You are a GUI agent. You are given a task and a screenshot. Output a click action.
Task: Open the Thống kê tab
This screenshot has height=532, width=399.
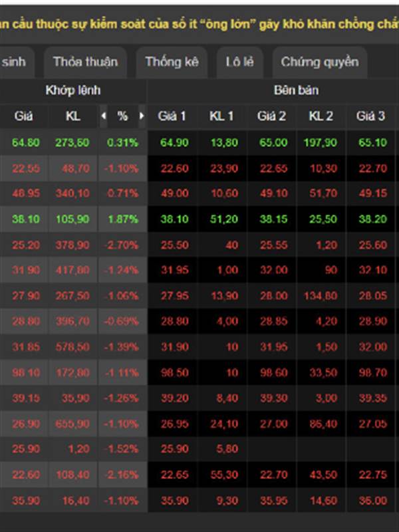pyautogui.click(x=172, y=62)
